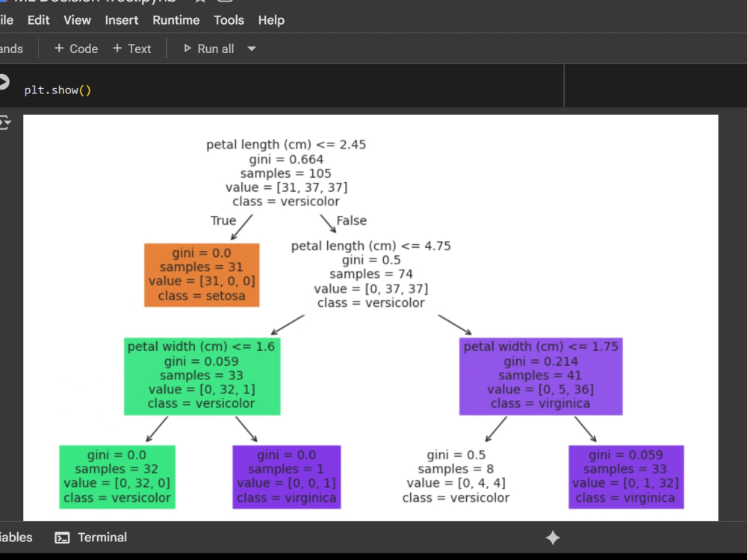Click the 'value = [31, 37, 37]' text
747x560 pixels.
286,187
